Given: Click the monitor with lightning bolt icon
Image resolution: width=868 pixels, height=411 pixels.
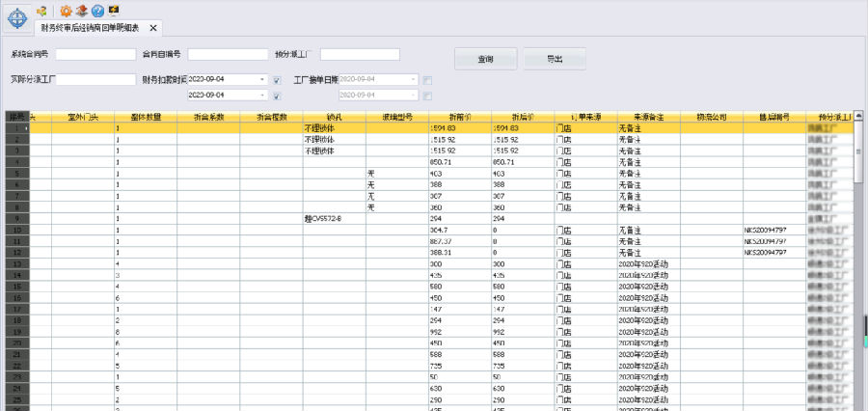Looking at the screenshot, I should click(x=114, y=11).
